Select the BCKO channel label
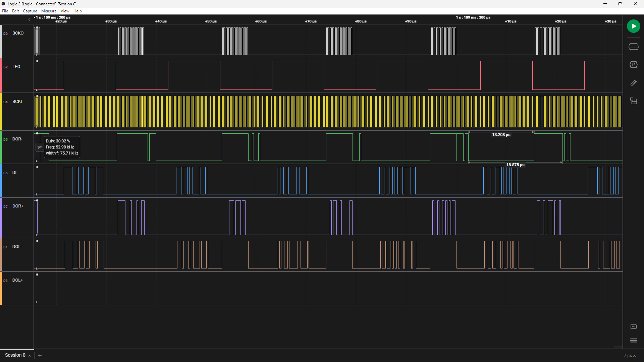Viewport: 644px width, 362px height. click(x=18, y=33)
